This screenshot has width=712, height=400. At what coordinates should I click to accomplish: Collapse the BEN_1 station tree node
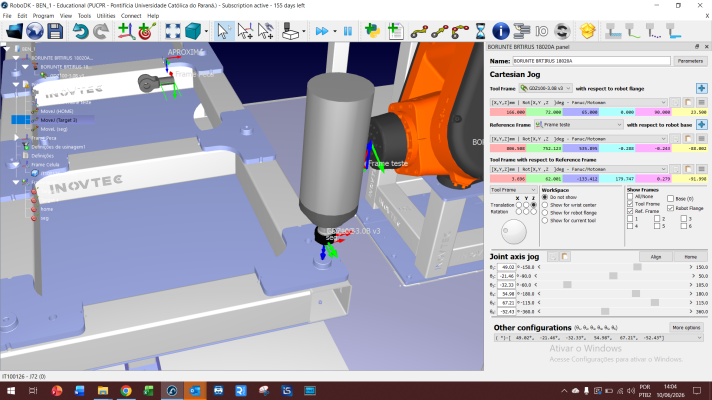click(6, 49)
